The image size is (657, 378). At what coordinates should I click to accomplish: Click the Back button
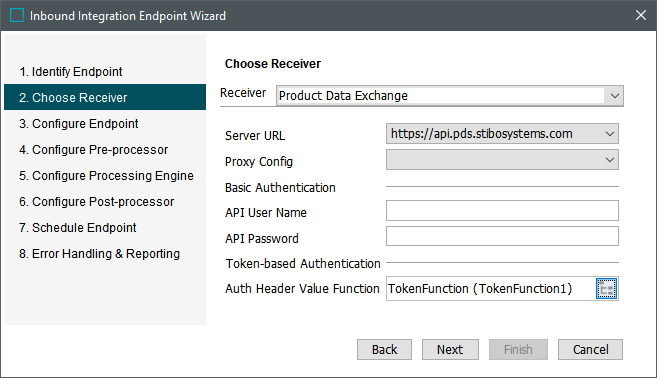coord(384,350)
